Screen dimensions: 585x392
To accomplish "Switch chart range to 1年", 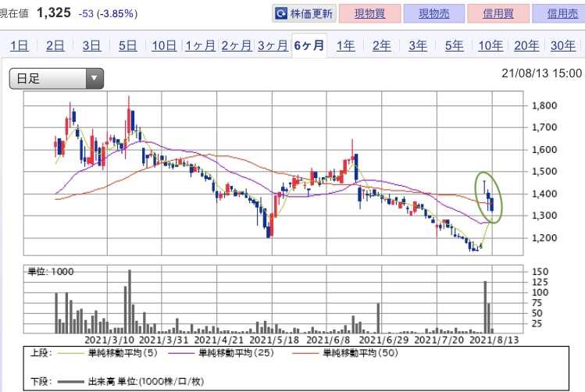I will click(x=345, y=45).
